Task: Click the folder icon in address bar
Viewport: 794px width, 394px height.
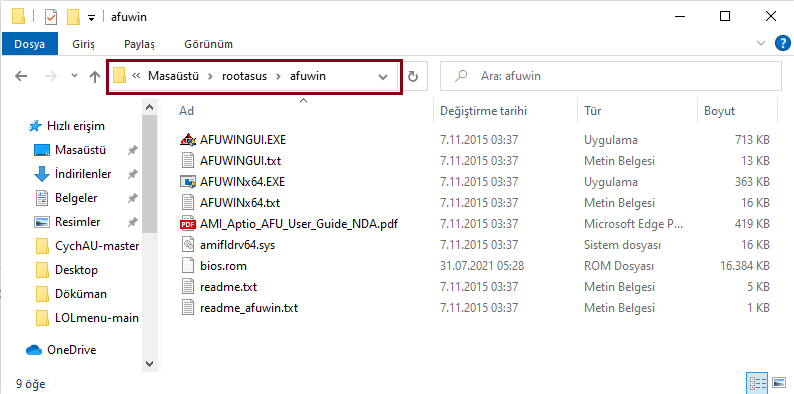Action: point(120,76)
